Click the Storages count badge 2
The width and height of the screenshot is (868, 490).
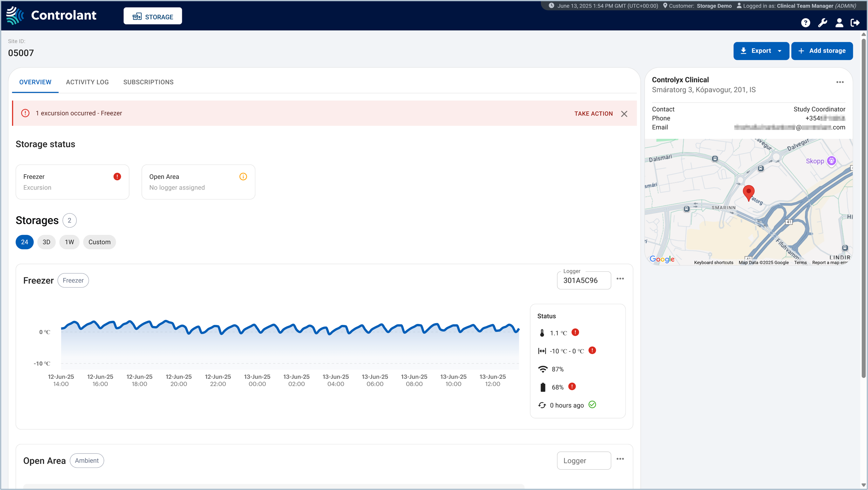pyautogui.click(x=69, y=220)
